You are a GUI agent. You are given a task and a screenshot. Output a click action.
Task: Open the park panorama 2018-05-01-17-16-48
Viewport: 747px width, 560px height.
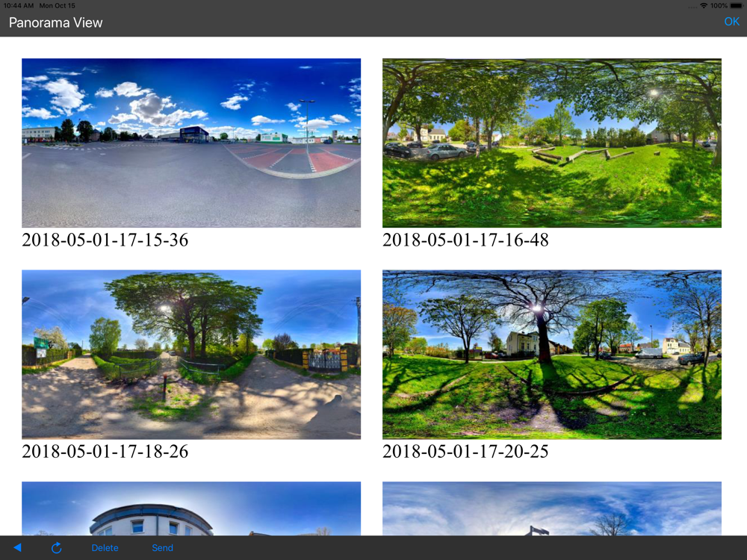pyautogui.click(x=552, y=143)
